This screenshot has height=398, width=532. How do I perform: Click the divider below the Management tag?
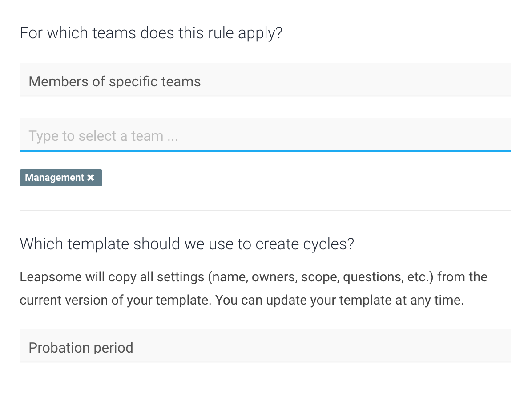[x=265, y=211]
